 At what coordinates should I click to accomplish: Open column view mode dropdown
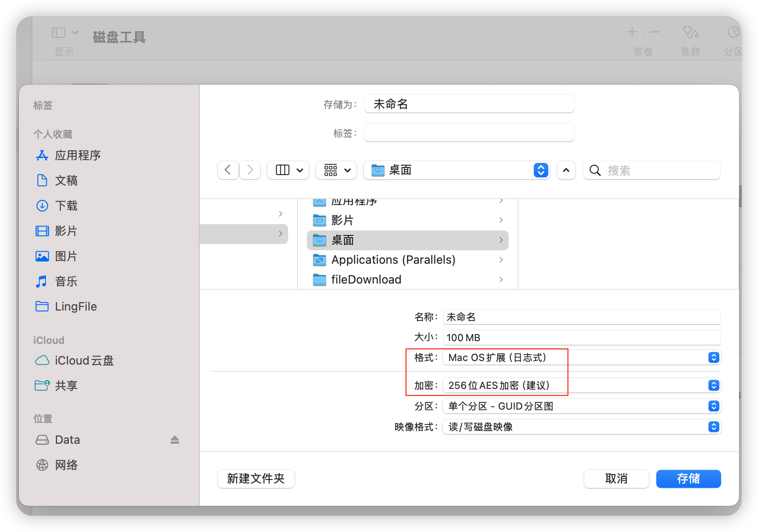(289, 170)
